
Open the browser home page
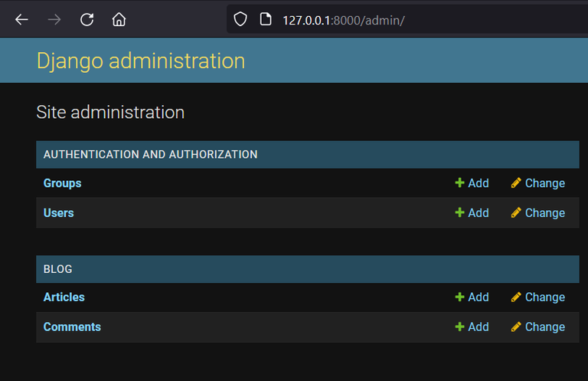click(119, 19)
